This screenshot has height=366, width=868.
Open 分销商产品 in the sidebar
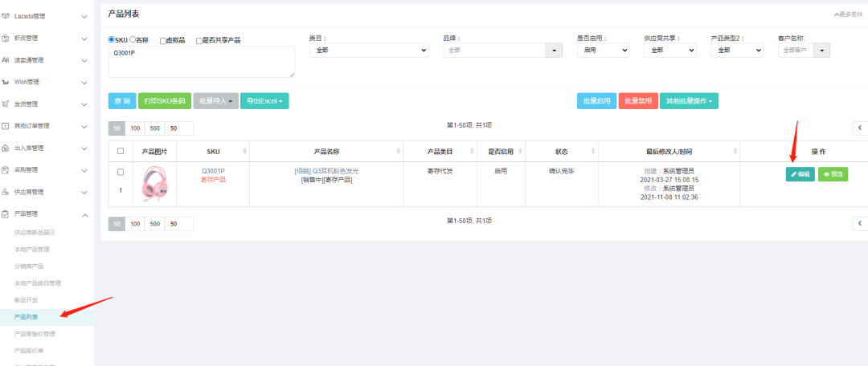coord(29,266)
